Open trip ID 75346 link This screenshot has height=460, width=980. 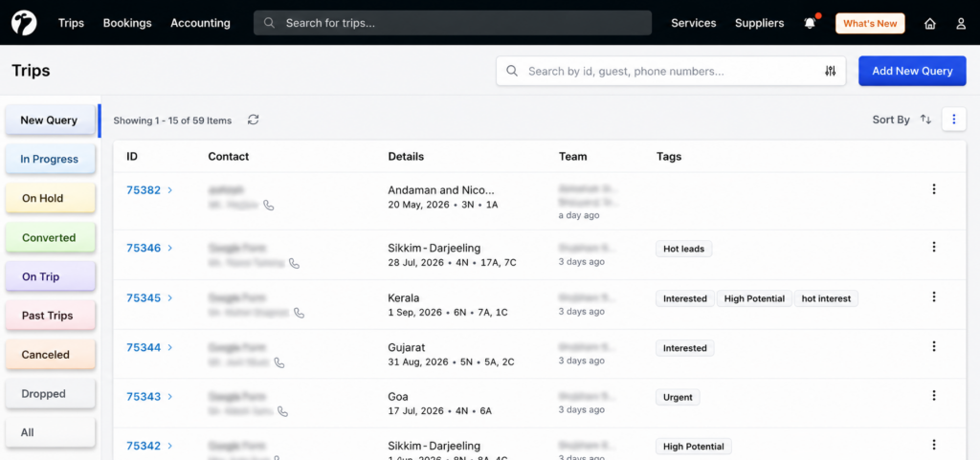tap(144, 248)
